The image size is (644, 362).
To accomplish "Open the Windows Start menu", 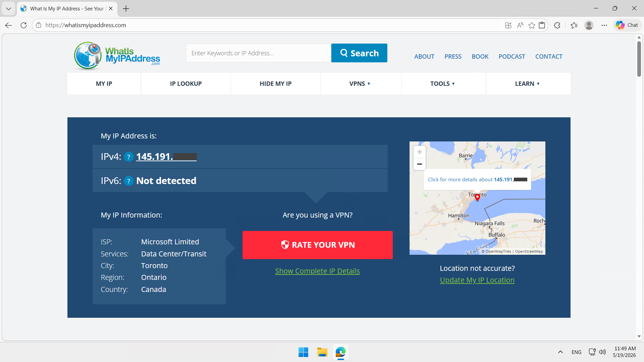I will coord(303,352).
